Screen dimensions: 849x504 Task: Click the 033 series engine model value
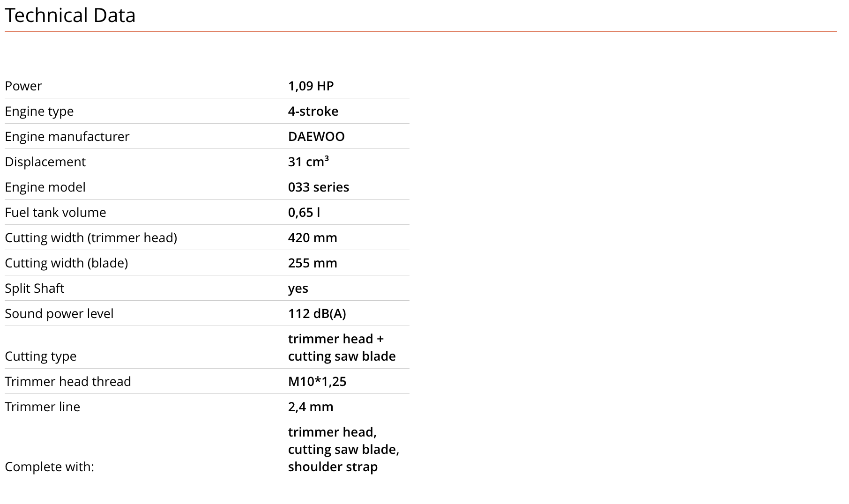point(319,187)
